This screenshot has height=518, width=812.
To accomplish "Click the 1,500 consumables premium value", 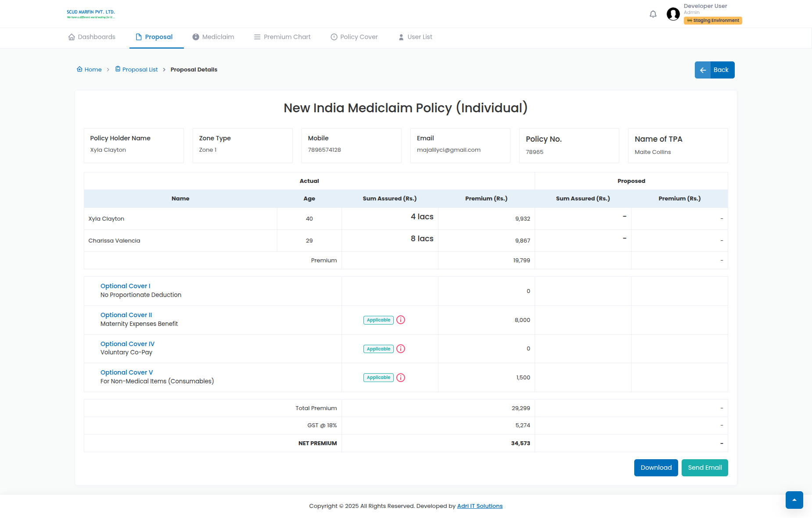I will click(x=523, y=377).
